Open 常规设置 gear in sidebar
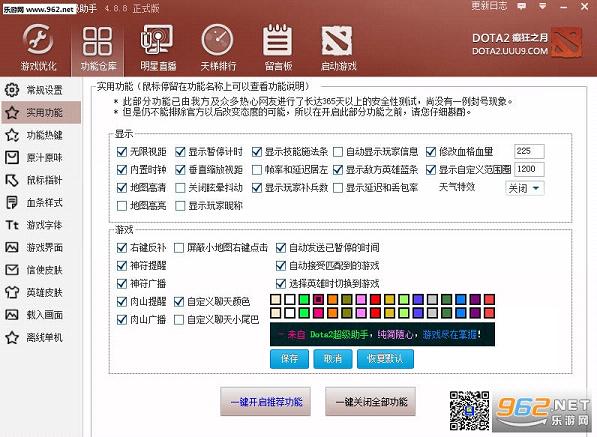This screenshot has width=597, height=437. pos(12,90)
